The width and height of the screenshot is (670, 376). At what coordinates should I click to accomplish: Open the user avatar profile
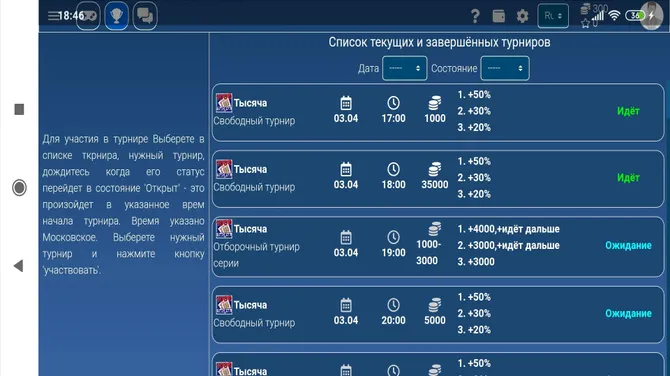coord(652,16)
